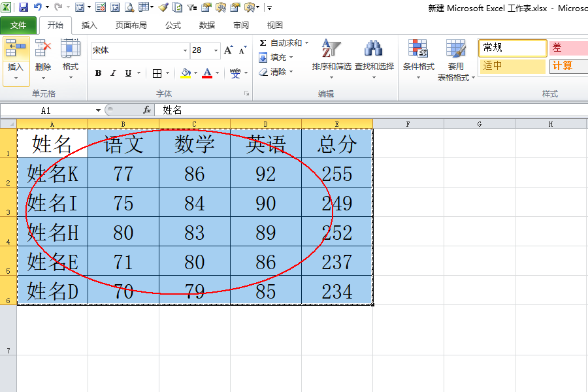588x392 pixels.
Task: Select column F header
Action: [x=408, y=124]
